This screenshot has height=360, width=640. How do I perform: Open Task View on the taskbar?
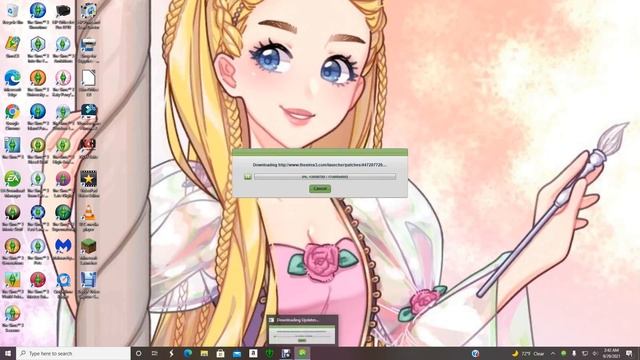coord(155,353)
